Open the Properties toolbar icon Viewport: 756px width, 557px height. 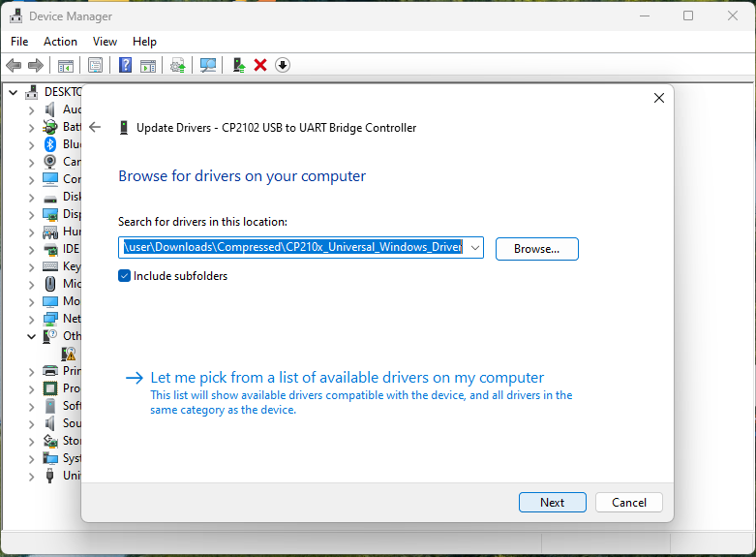96,65
